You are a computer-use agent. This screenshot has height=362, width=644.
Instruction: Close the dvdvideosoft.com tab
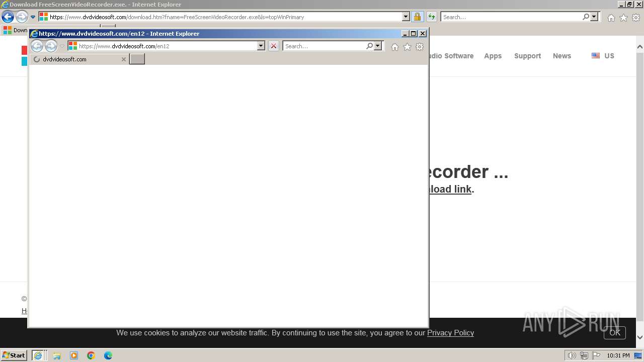[x=124, y=59]
